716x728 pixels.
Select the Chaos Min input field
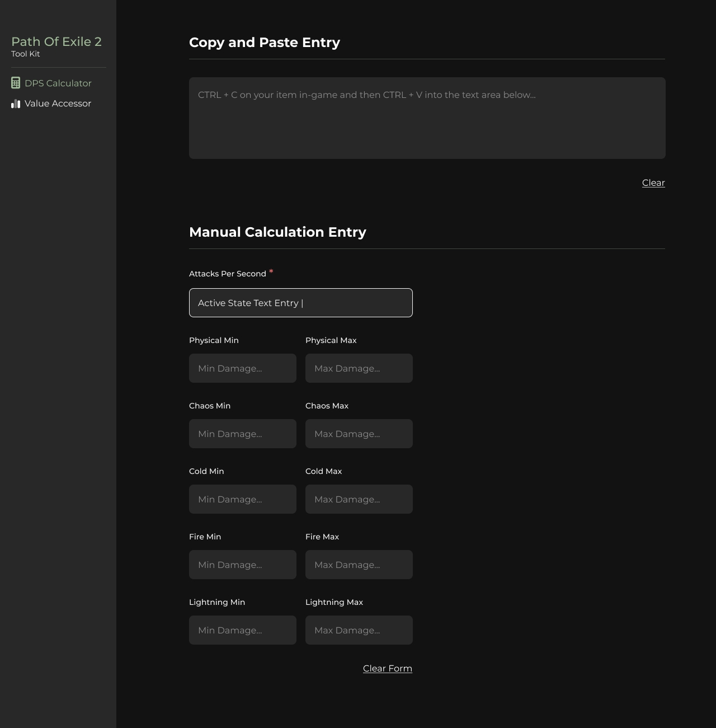tap(243, 434)
